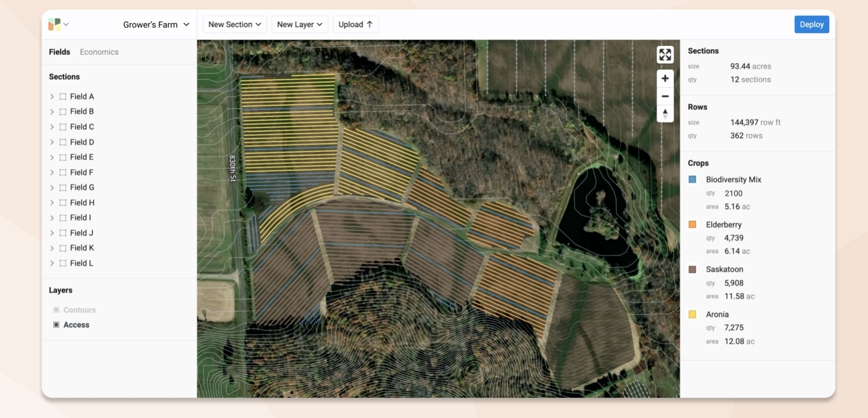Click the Elderberry orange swatch
This screenshot has width=868, height=418.
coord(692,225)
